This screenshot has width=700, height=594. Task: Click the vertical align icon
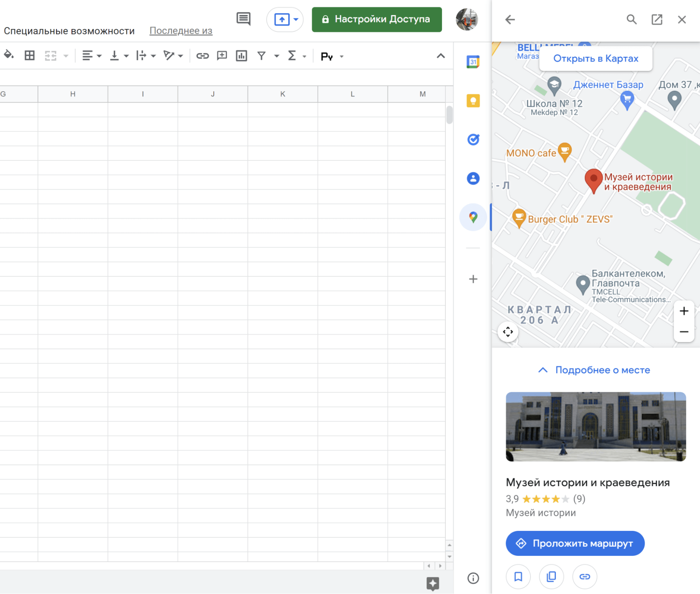click(x=114, y=55)
